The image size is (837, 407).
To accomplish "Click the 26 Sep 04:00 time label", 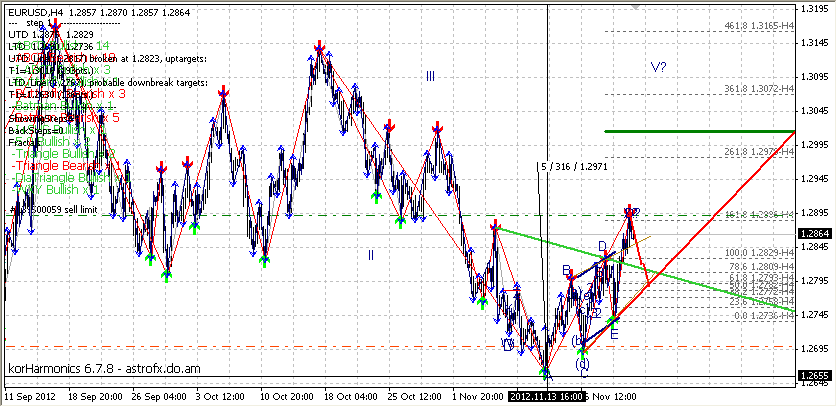I will pos(159,397).
